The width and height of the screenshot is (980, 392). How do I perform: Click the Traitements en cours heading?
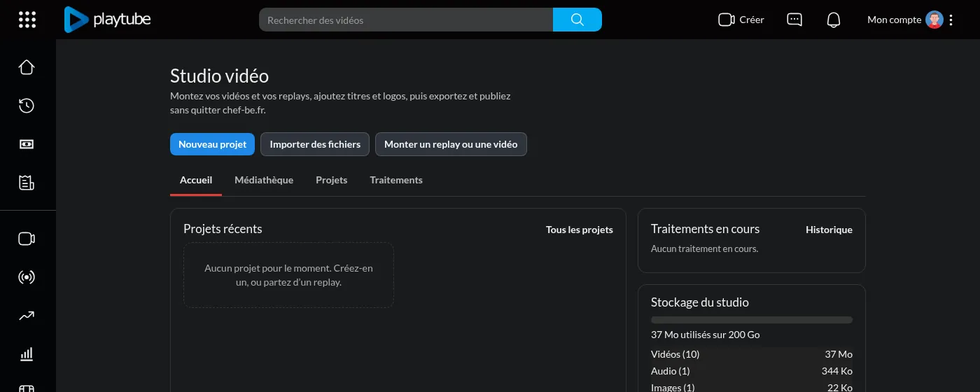point(705,229)
